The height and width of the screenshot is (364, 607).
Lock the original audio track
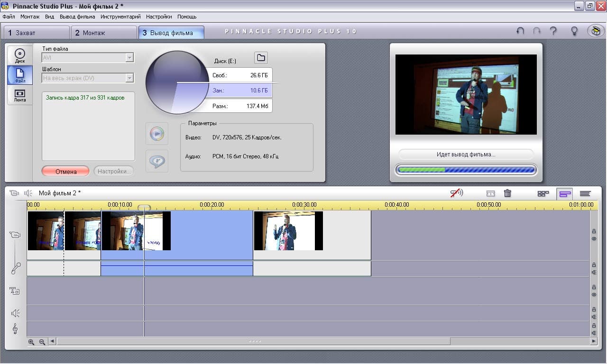594,264
